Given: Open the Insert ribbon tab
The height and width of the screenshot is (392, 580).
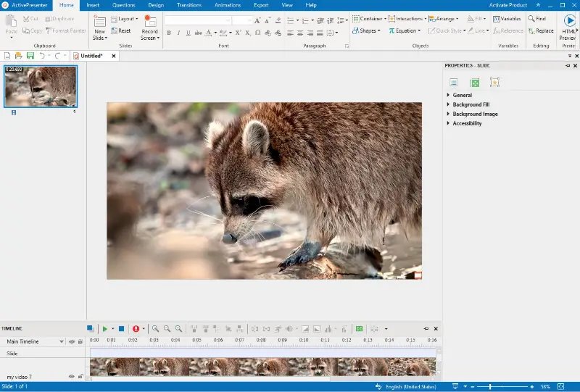Looking at the screenshot, I should [x=93, y=5].
